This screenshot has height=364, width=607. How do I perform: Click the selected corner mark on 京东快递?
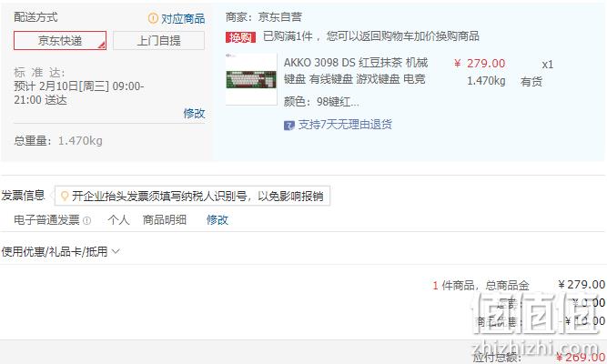pyautogui.click(x=102, y=45)
